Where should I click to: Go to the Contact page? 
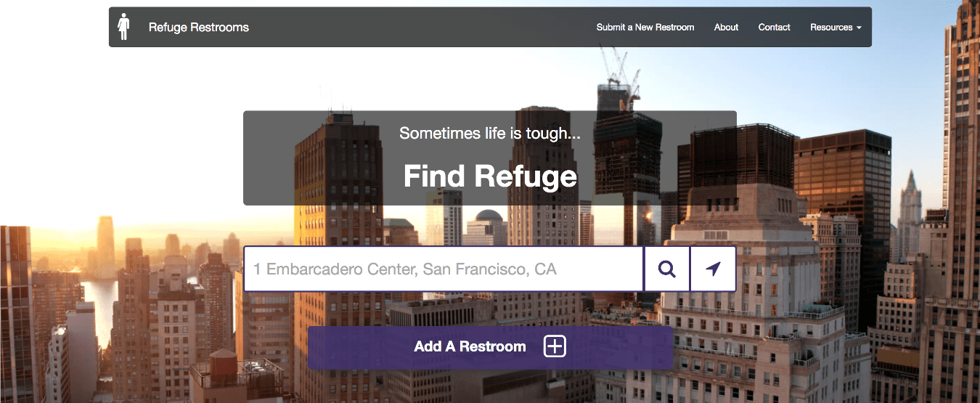(x=774, y=28)
